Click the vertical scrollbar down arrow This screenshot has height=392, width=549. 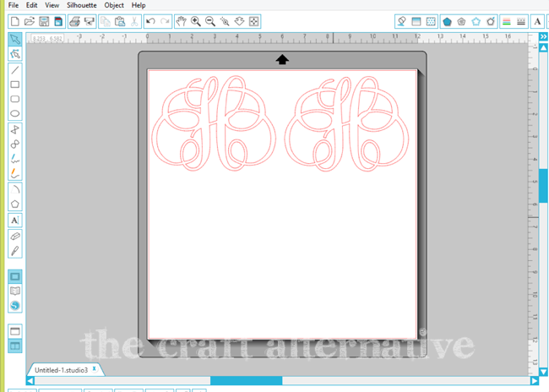pyautogui.click(x=543, y=372)
